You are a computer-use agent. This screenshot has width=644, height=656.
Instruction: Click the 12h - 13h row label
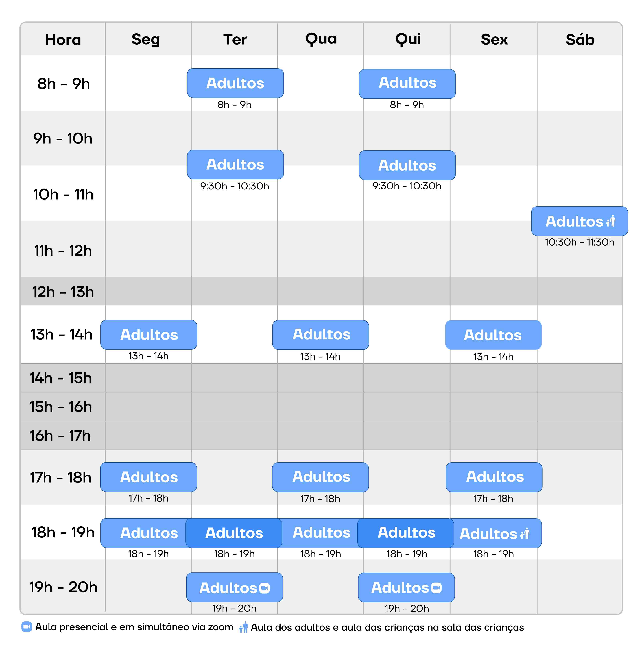pos(63,292)
